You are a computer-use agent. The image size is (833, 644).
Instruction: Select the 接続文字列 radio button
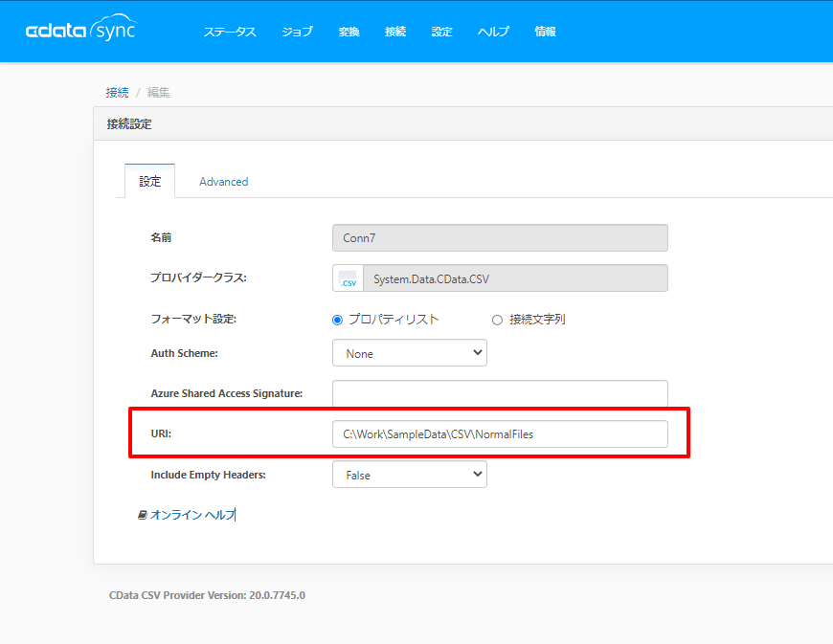[497, 320]
